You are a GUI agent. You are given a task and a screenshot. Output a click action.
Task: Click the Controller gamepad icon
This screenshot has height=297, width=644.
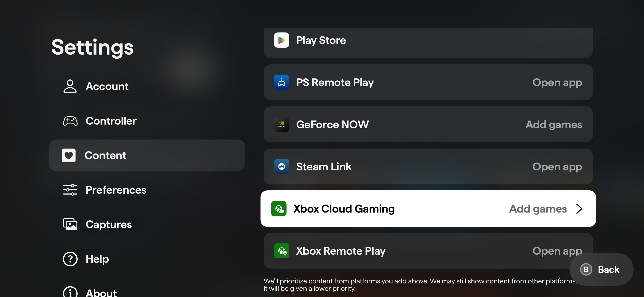pyautogui.click(x=70, y=121)
